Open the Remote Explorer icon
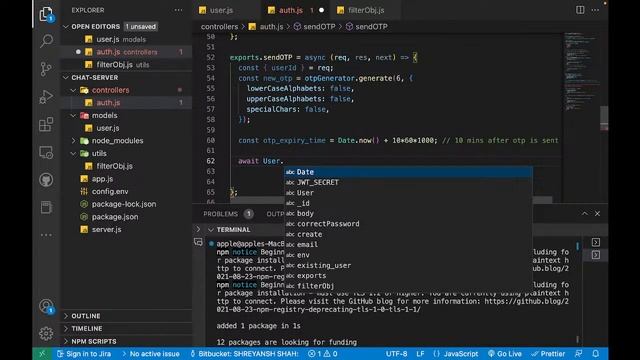Viewport: 640px width, 360px height. (x=46, y=152)
